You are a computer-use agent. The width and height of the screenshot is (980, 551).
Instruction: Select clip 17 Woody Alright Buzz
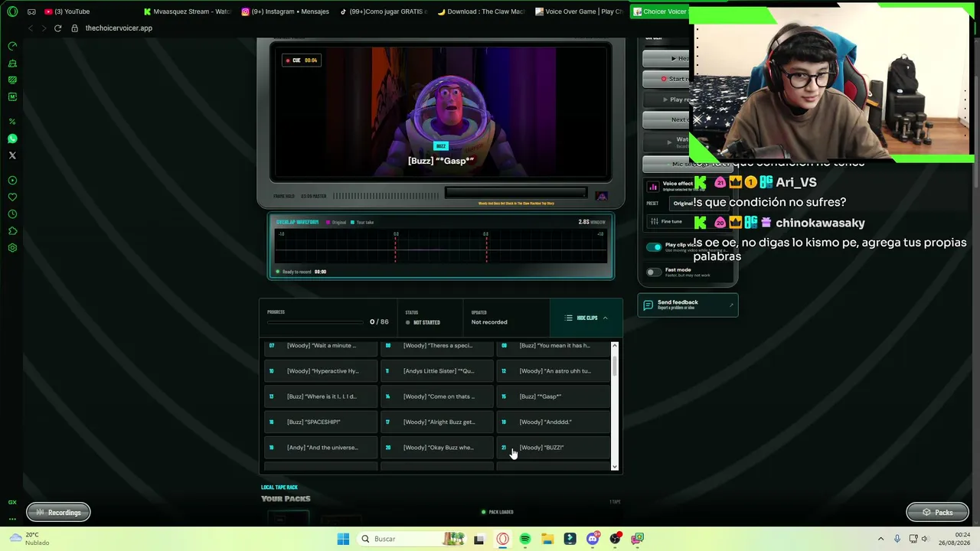coord(437,422)
